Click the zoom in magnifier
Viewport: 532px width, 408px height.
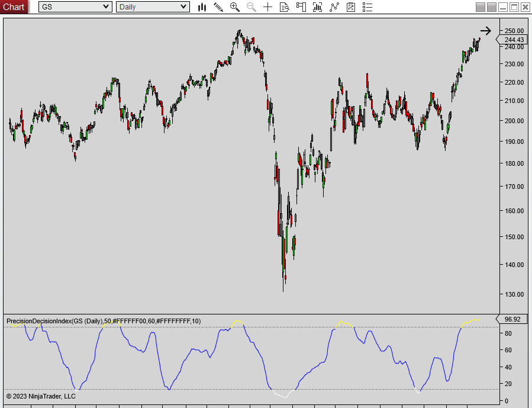click(x=235, y=7)
